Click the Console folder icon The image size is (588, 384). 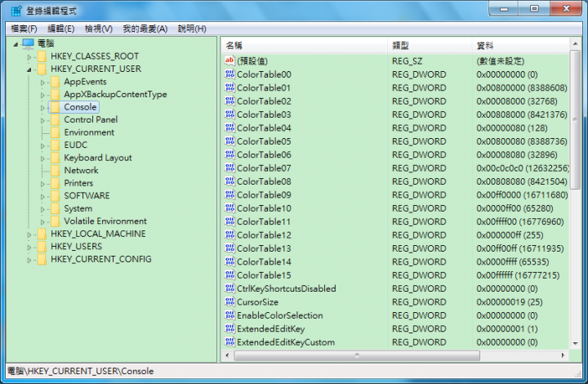[56, 107]
